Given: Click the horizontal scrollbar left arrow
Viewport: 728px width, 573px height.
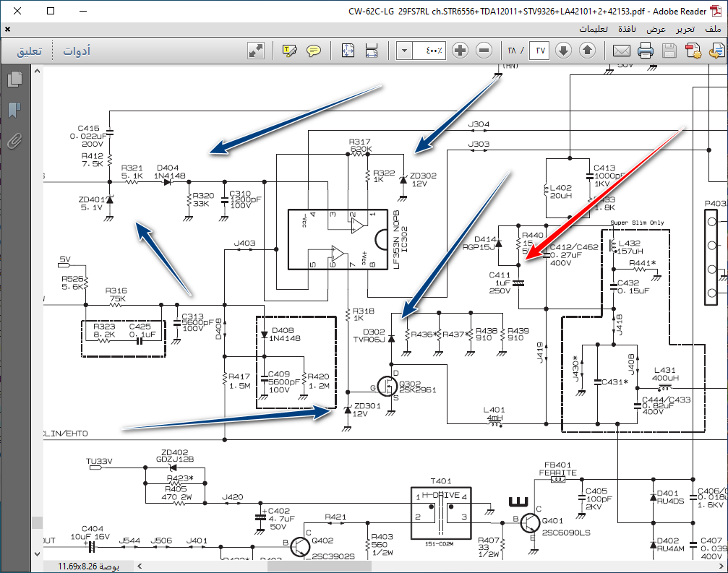Looking at the screenshot, I should pyautogui.click(x=140, y=566).
